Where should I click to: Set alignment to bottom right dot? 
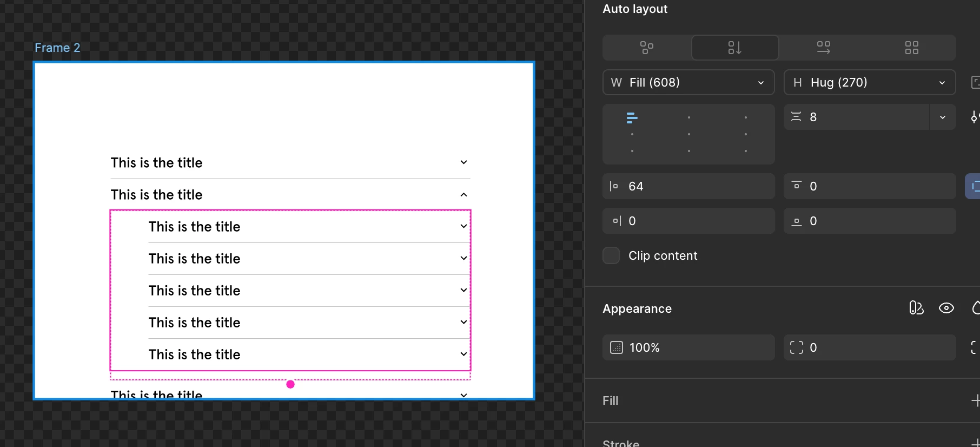[x=746, y=151]
